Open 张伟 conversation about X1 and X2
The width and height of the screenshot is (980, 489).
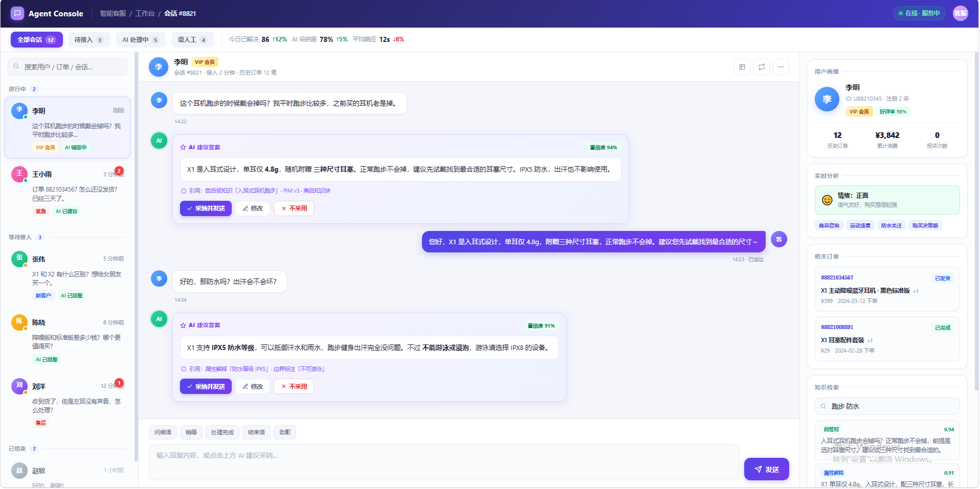(68, 276)
